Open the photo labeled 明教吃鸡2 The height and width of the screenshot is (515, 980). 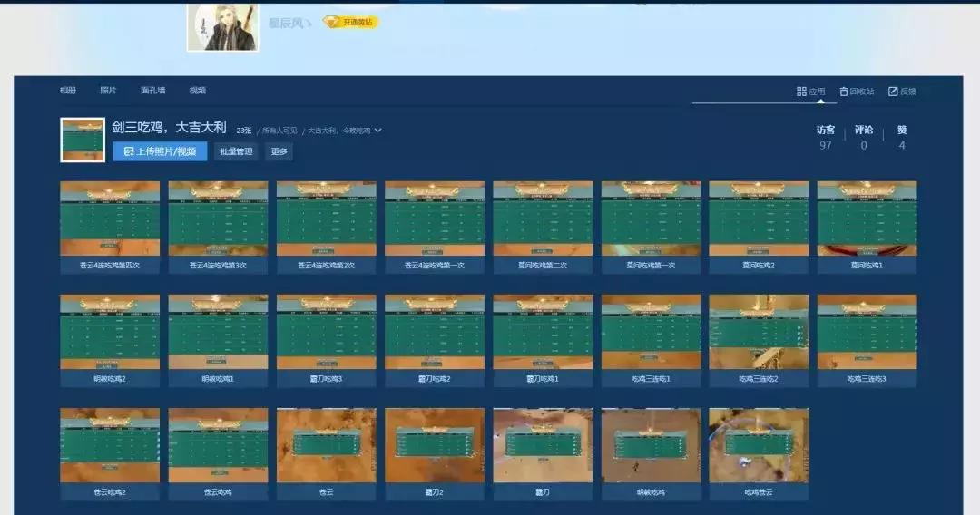pos(110,332)
